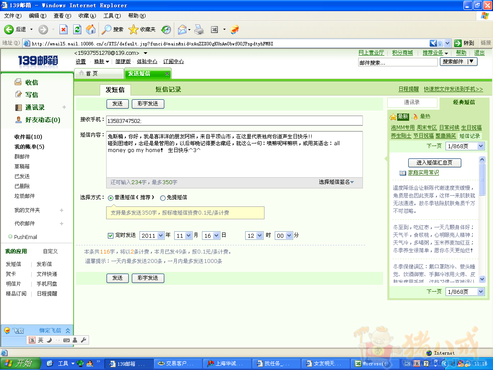Click the flame 最热 icon

click(x=415, y=117)
